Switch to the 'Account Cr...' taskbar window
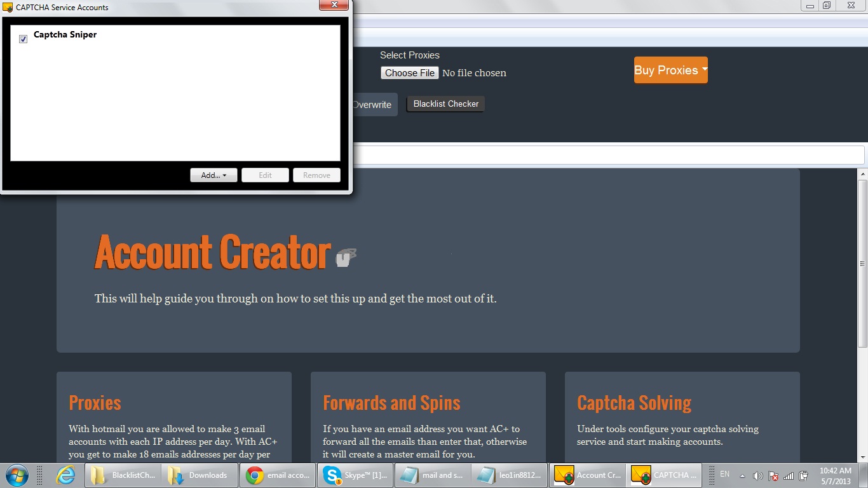 pos(587,475)
